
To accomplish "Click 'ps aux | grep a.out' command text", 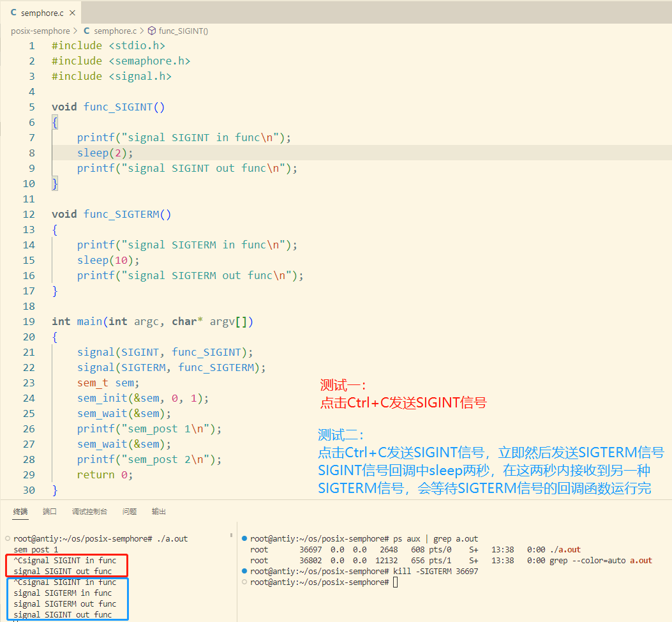I will (x=435, y=539).
